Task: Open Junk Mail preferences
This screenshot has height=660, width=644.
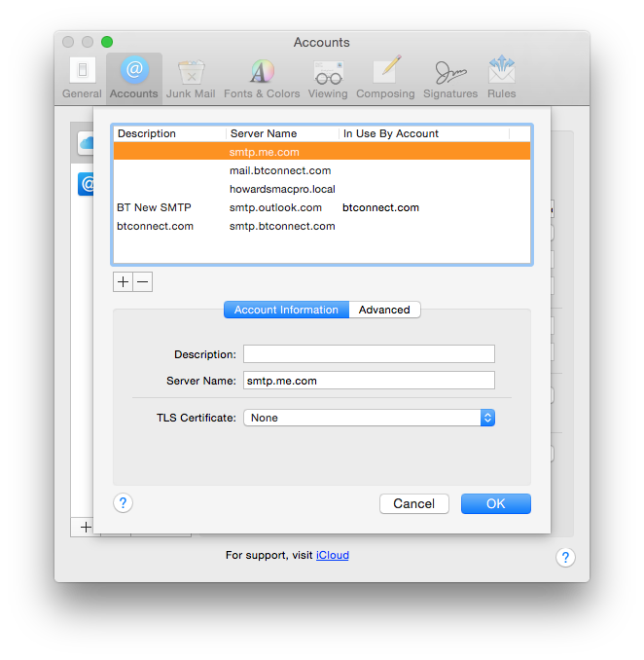Action: [190, 78]
